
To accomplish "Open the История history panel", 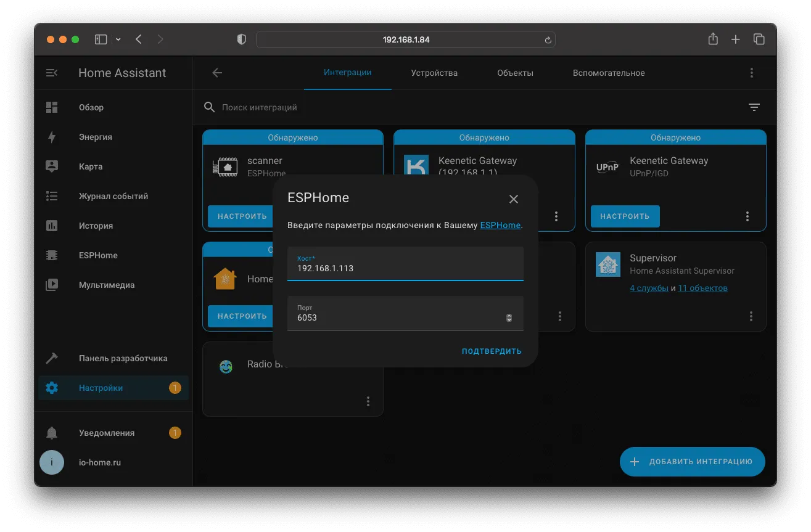I will 113,226.
